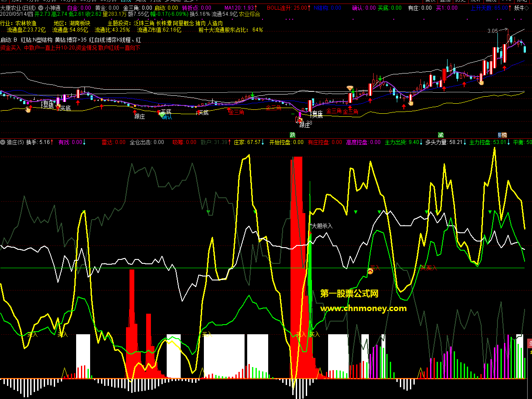Screen dimensions: 532x399
Task: Click the 流通盘Z:23.72亿 value
Action: point(26,30)
